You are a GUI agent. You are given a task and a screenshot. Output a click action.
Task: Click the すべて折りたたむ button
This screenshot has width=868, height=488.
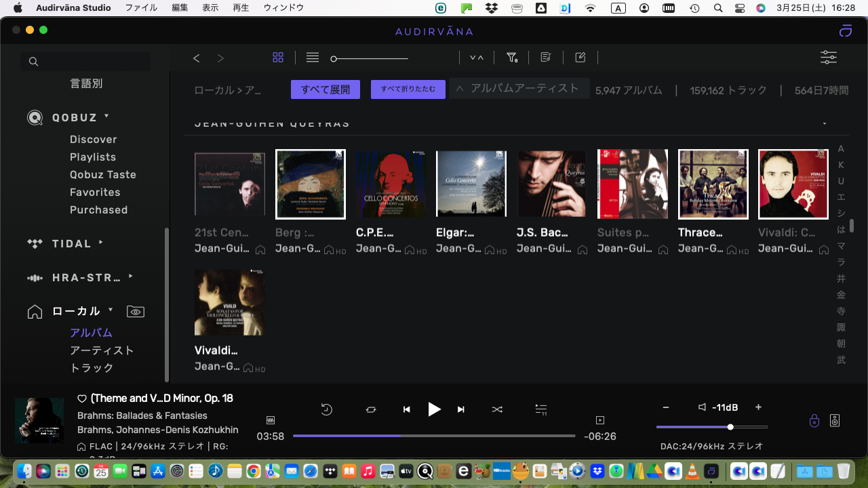(x=408, y=89)
